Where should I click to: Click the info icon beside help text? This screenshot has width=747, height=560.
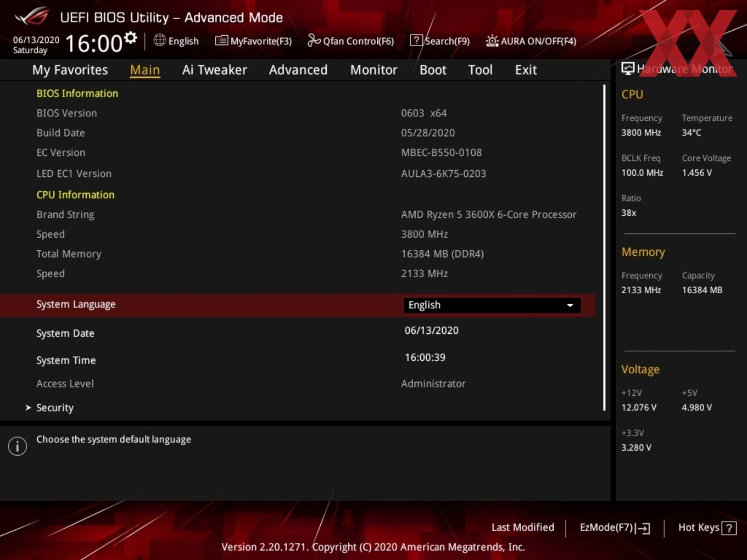pos(18,446)
